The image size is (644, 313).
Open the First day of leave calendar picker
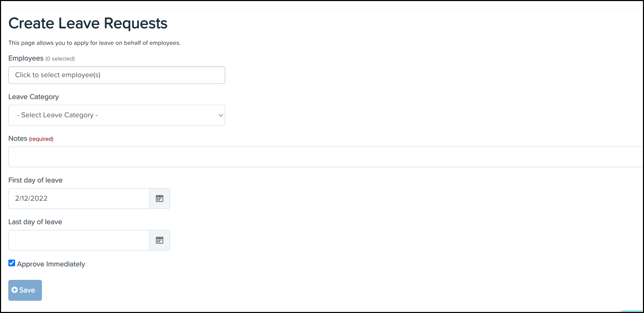pos(159,199)
